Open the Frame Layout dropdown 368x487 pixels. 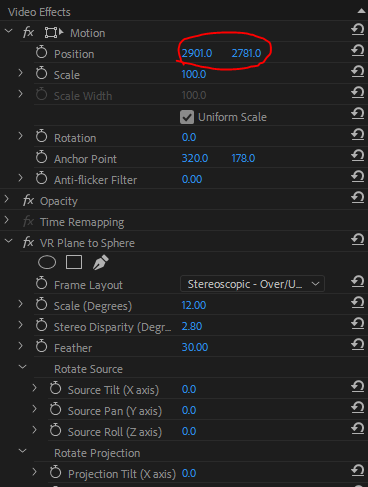pyautogui.click(x=252, y=284)
